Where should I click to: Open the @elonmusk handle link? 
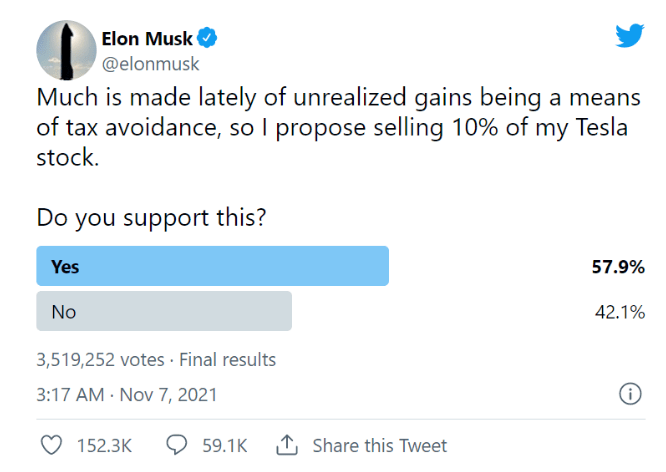(150, 63)
